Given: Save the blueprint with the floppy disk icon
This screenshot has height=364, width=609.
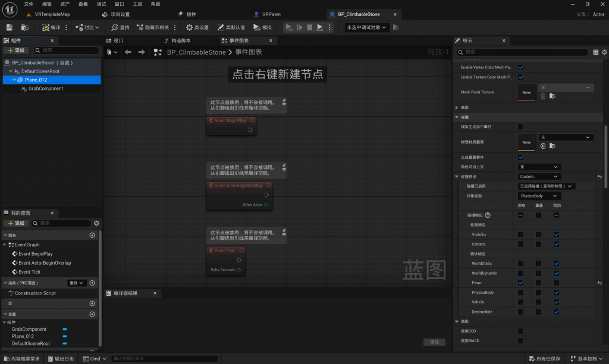Looking at the screenshot, I should (9, 27).
